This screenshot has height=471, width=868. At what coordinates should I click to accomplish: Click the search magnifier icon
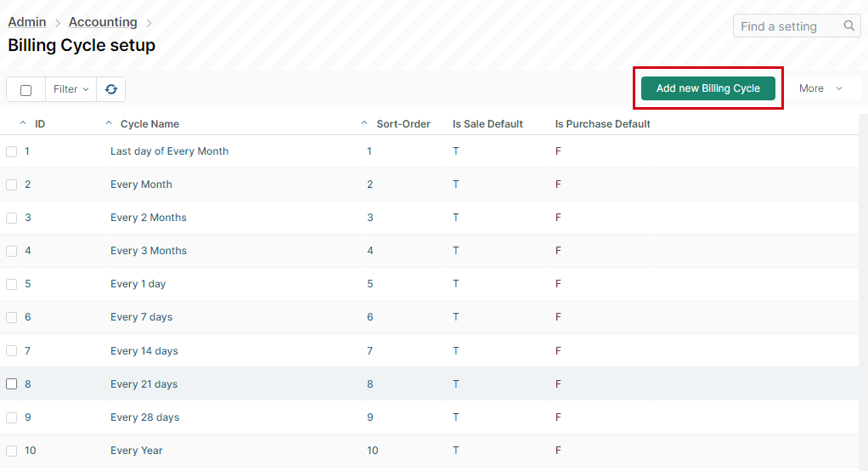(848, 26)
